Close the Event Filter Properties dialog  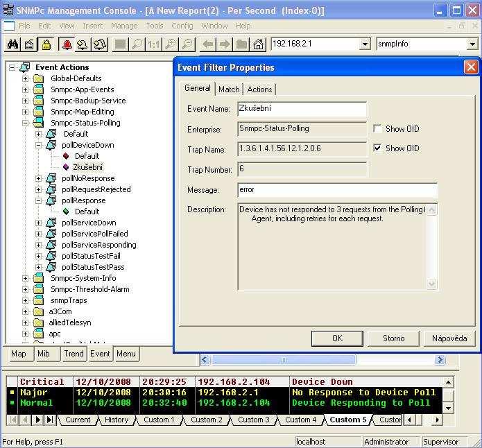pos(471,67)
